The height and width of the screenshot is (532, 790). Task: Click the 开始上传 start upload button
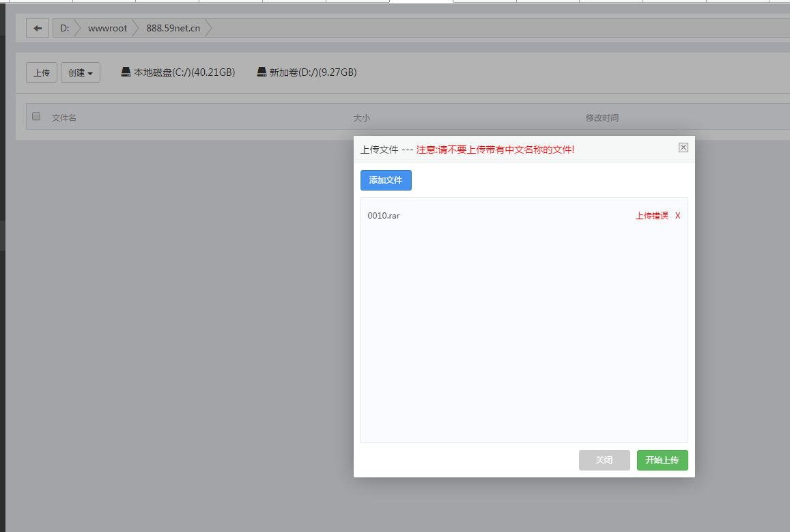point(662,460)
